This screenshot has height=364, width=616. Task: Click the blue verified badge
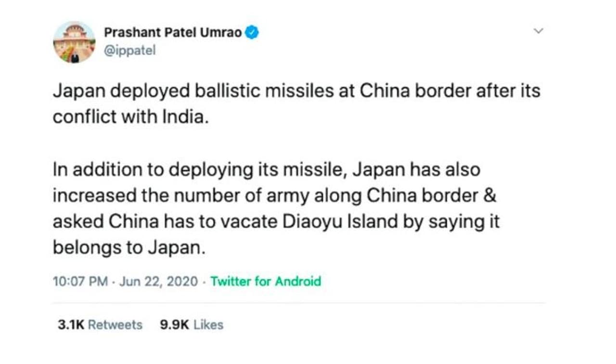(x=253, y=33)
